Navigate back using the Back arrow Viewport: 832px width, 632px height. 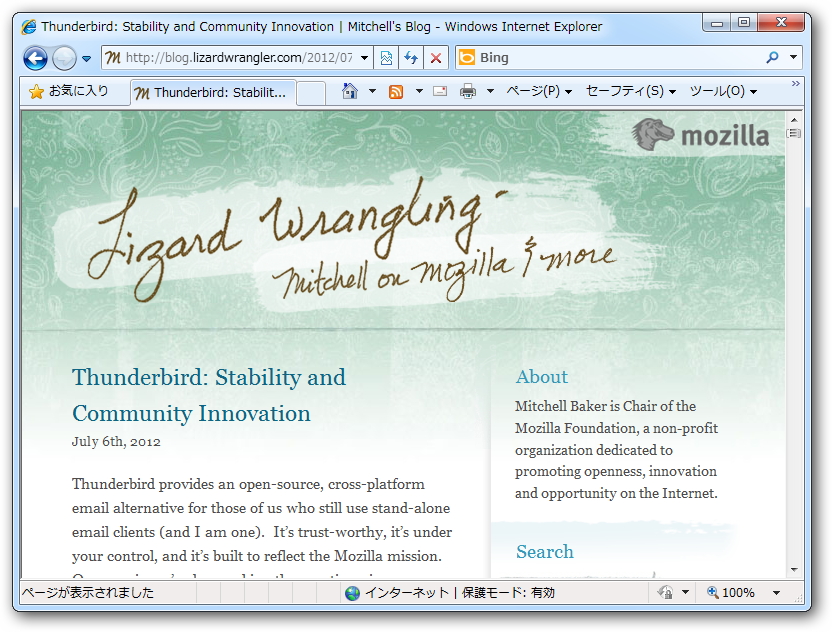point(35,58)
